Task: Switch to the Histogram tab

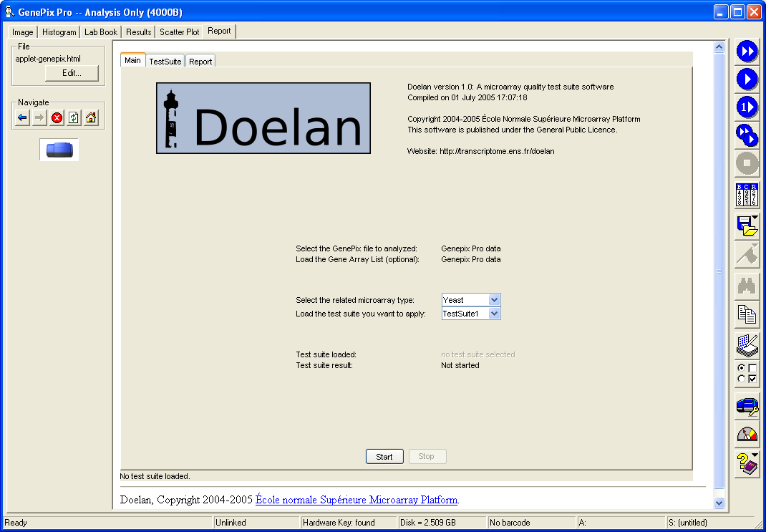Action: pos(59,32)
